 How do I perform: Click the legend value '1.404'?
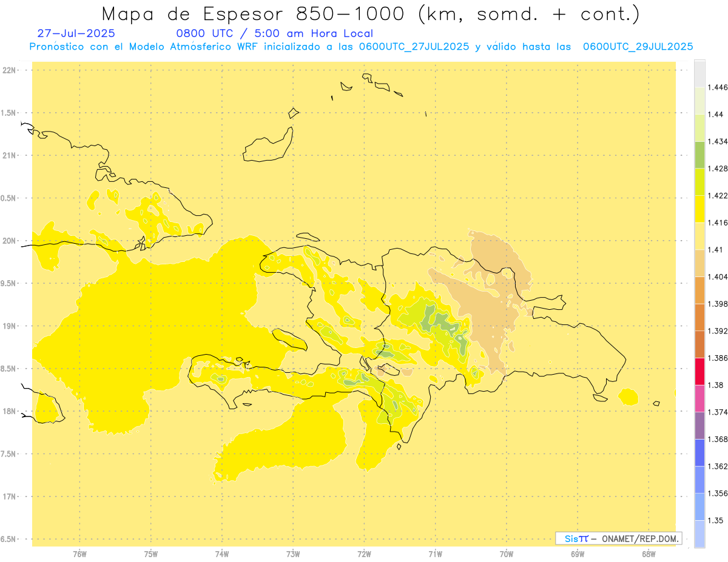coord(717,276)
